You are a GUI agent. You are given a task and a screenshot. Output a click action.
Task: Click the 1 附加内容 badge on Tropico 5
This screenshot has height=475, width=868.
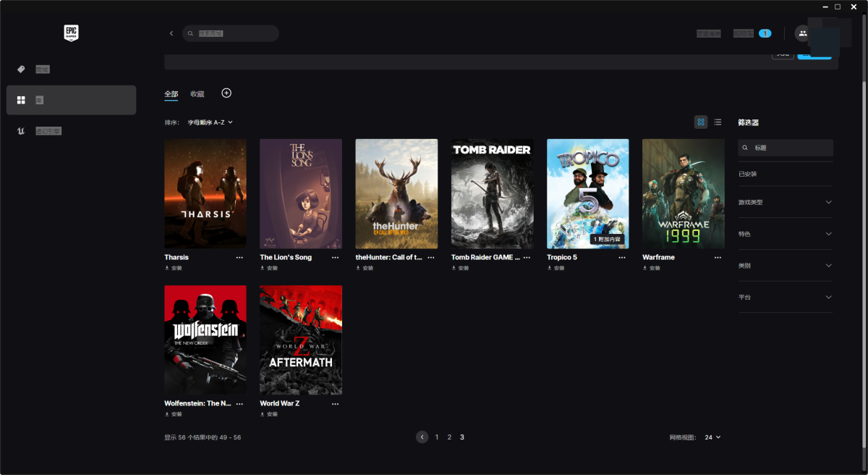(607, 239)
